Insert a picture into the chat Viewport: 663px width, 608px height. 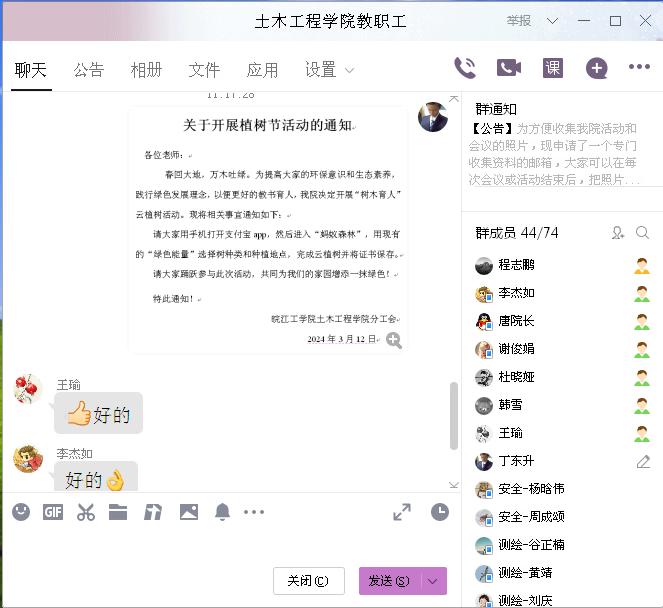point(188,512)
